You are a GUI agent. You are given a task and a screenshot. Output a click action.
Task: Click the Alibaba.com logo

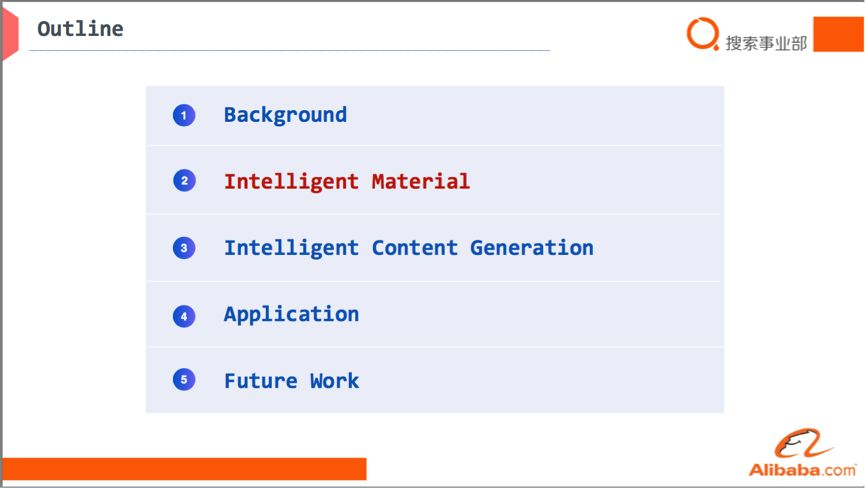tap(803, 453)
